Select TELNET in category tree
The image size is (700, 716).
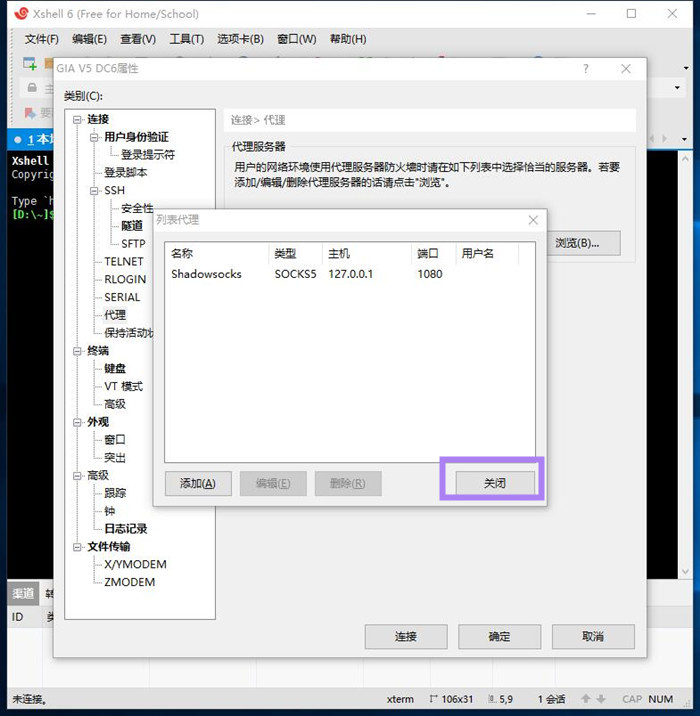(124, 262)
